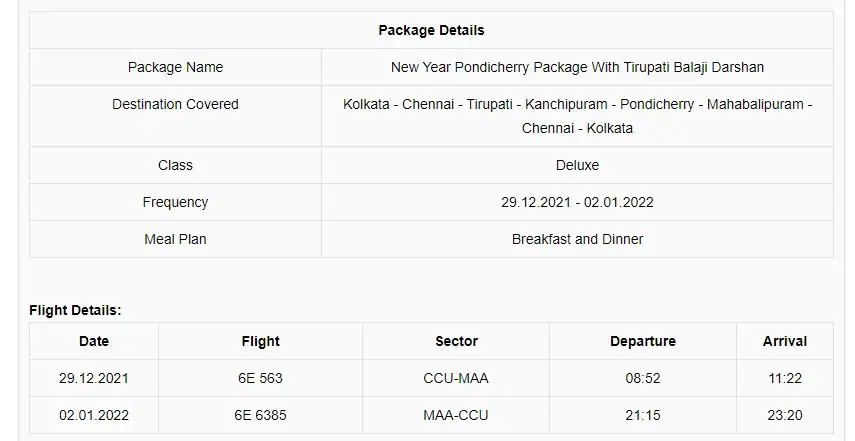The height and width of the screenshot is (441, 855).
Task: Select the Deluxe class value
Action: click(577, 165)
